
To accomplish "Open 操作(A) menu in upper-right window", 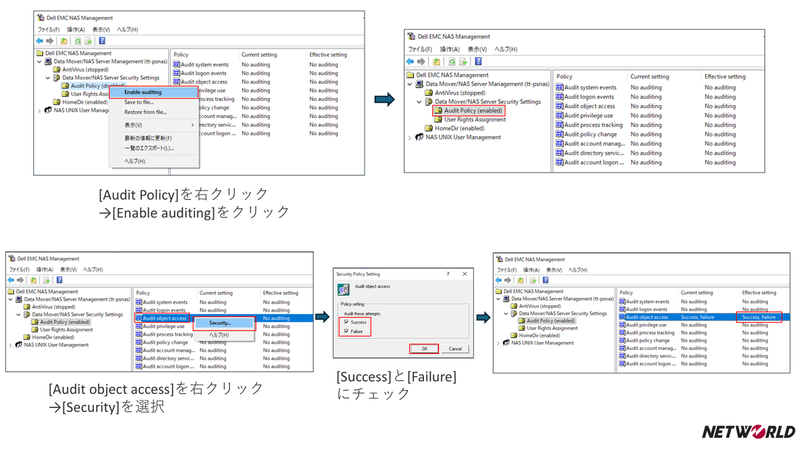I will [449, 49].
